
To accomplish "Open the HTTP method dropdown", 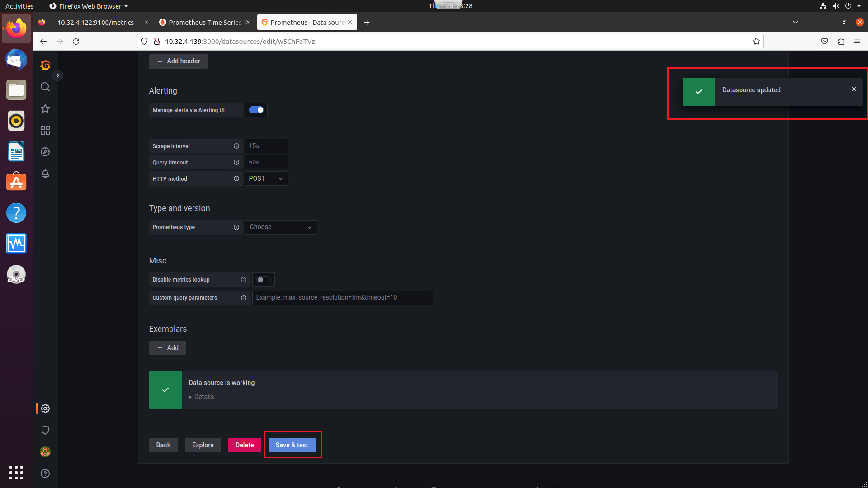I will [266, 178].
